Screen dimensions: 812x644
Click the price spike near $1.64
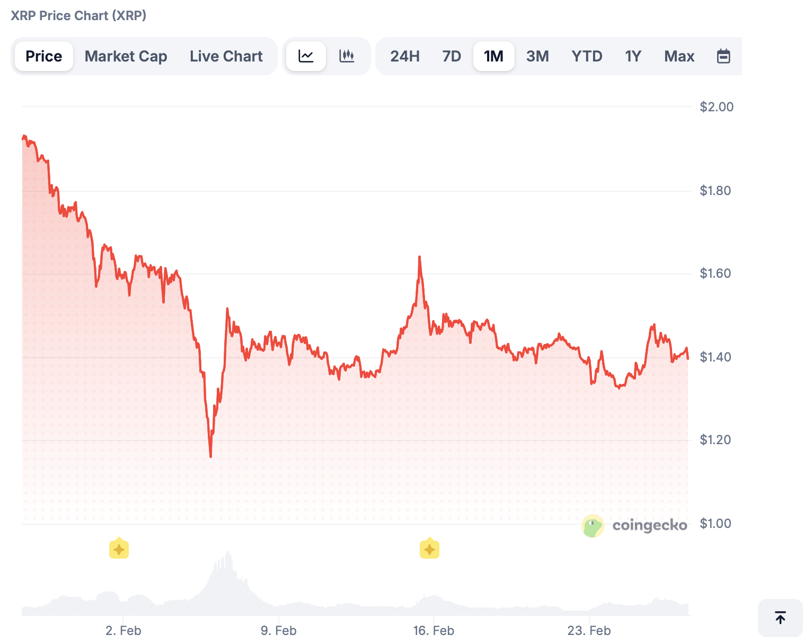(x=419, y=257)
